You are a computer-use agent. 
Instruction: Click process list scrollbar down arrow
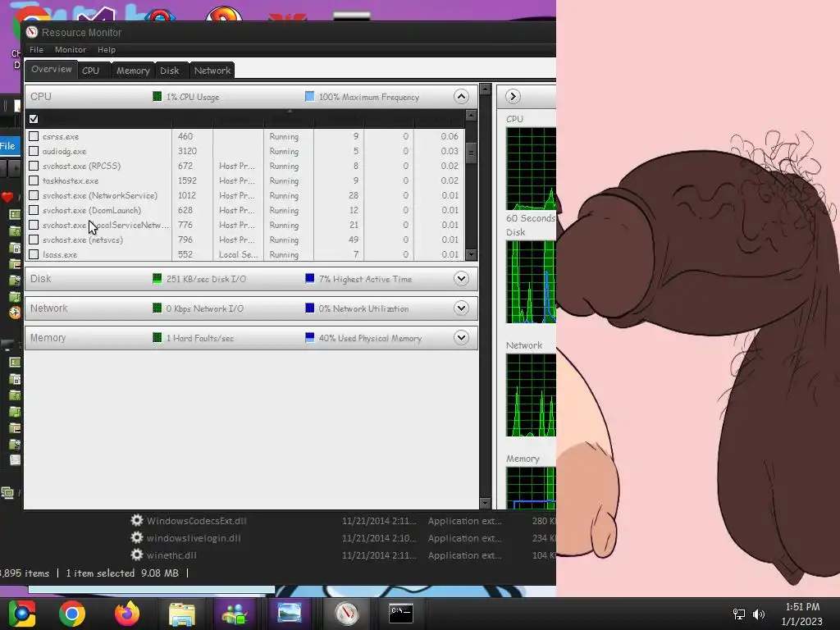pyautogui.click(x=471, y=255)
